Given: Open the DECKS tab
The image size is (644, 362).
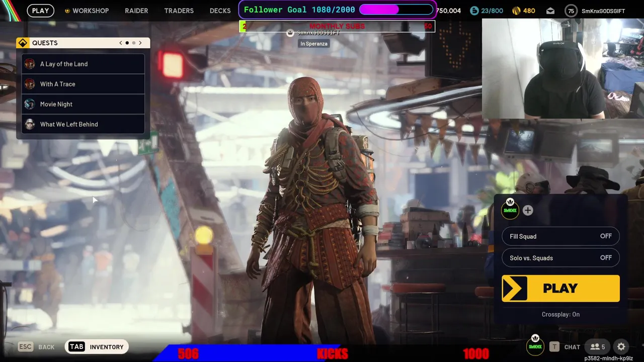Looking at the screenshot, I should click(220, 11).
